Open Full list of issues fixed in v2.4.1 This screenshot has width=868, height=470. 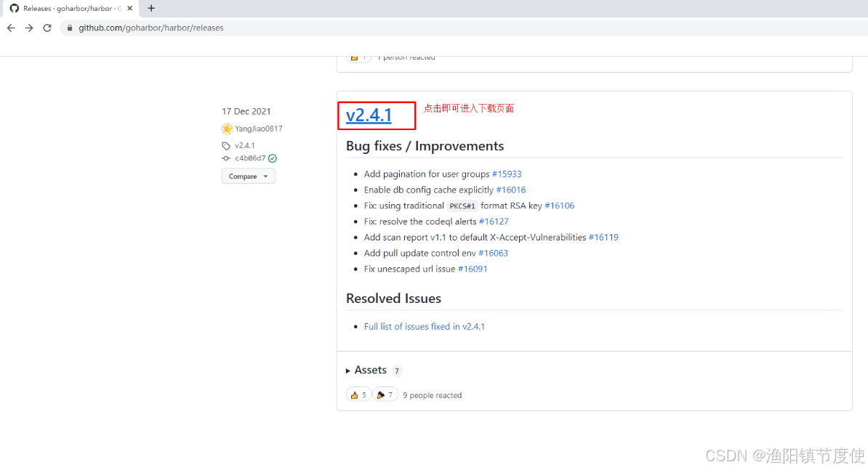424,326
